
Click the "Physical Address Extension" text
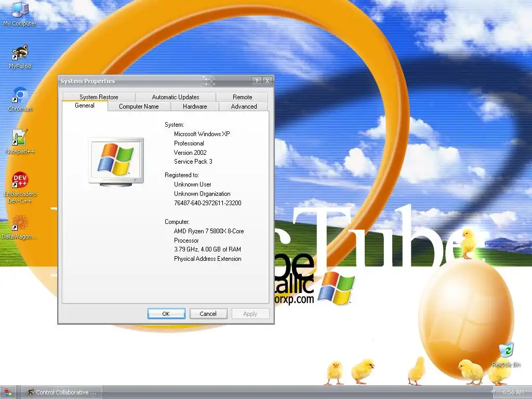click(208, 259)
